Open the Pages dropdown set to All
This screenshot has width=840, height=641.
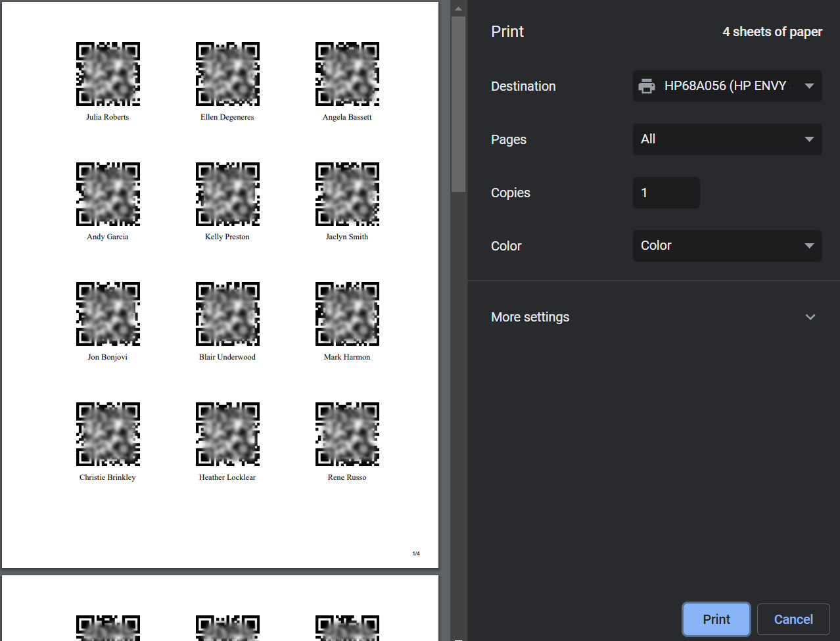(x=727, y=139)
